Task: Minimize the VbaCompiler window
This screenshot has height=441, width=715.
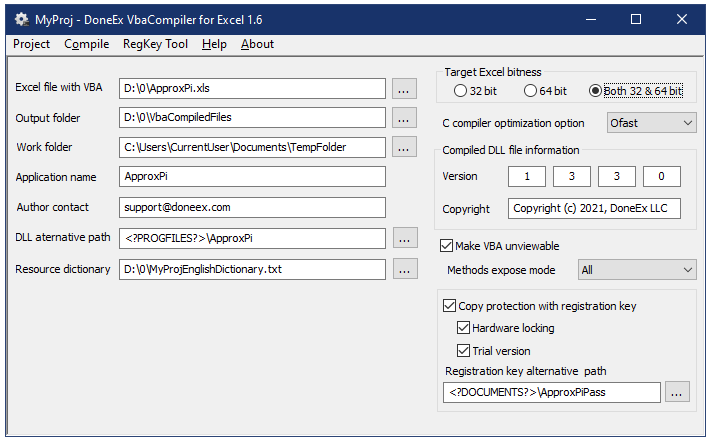Action: click(591, 19)
